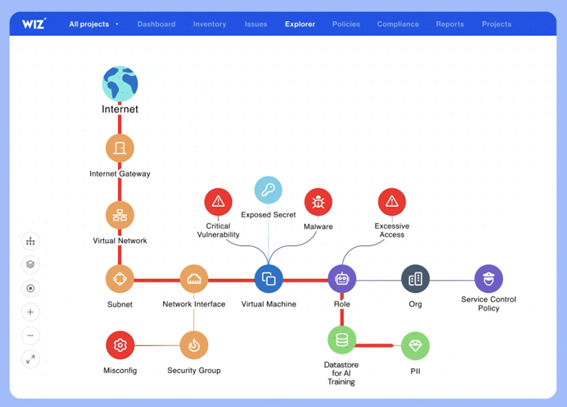Select the Internet Gateway node icon
This screenshot has width=567, height=407.
click(x=120, y=148)
